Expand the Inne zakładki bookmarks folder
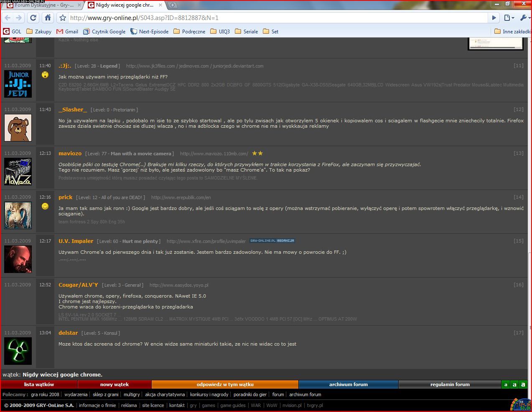This screenshot has width=532, height=412. (512, 31)
